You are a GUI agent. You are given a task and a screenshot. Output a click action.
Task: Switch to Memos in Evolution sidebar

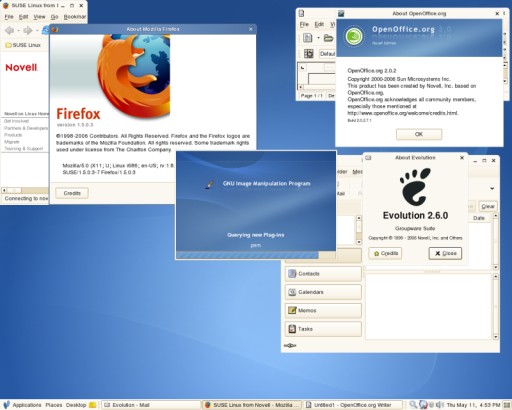[323, 310]
